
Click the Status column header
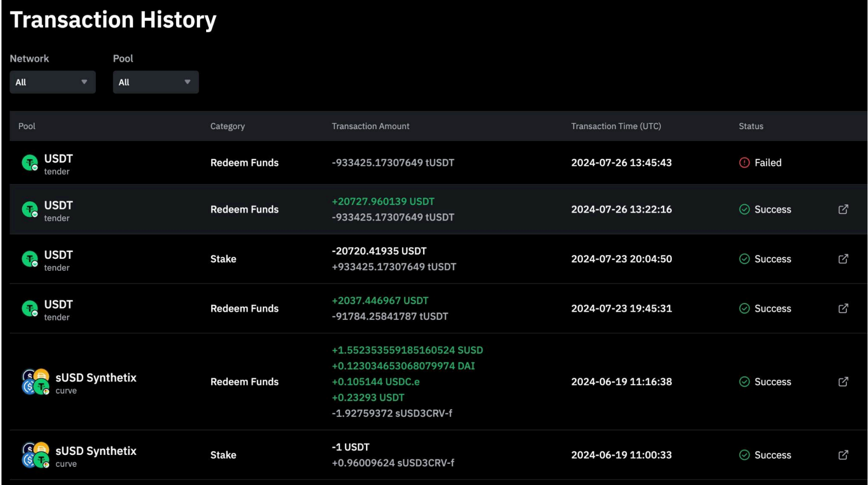(x=751, y=126)
